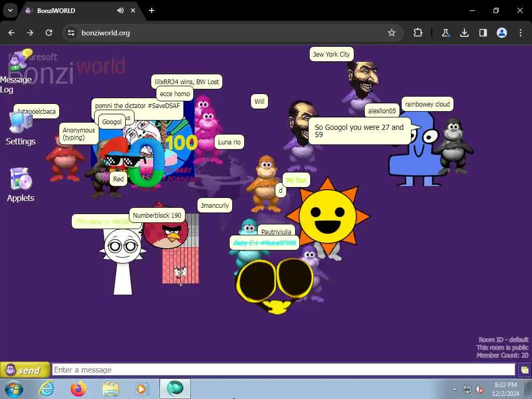
Task: Open the taskbar clock showing 8:22 PM
Action: click(x=506, y=389)
